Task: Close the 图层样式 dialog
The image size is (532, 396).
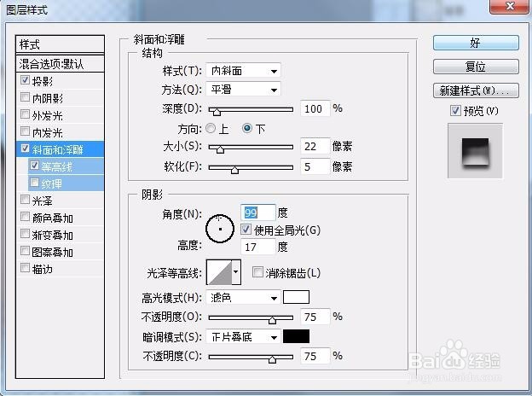Action: click(511, 6)
